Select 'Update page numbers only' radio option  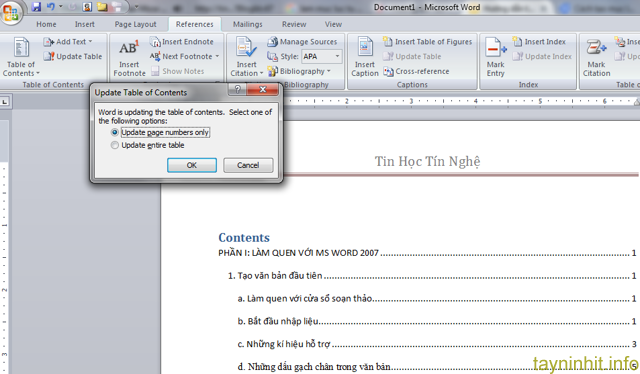[x=160, y=132]
